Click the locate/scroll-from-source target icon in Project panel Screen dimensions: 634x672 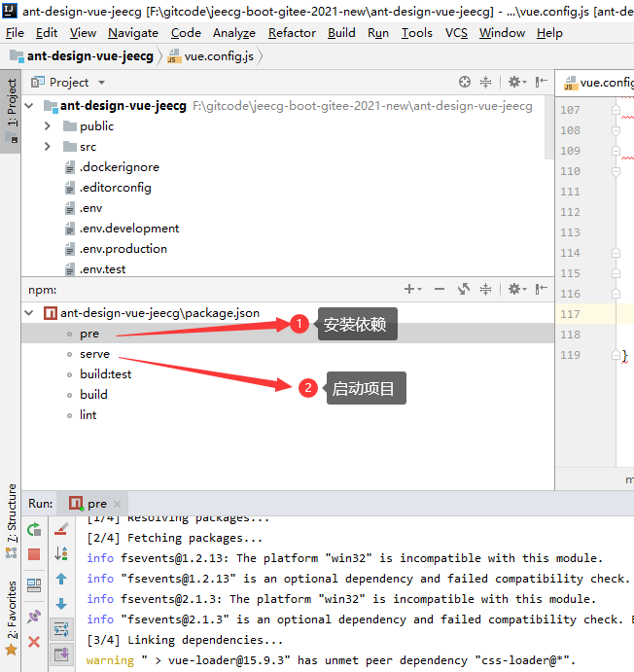click(x=465, y=82)
